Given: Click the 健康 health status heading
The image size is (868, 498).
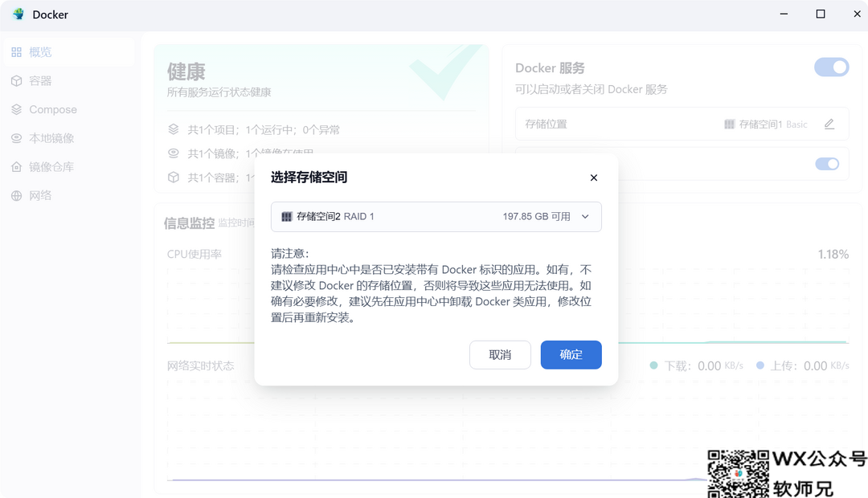Looking at the screenshot, I should 186,72.
